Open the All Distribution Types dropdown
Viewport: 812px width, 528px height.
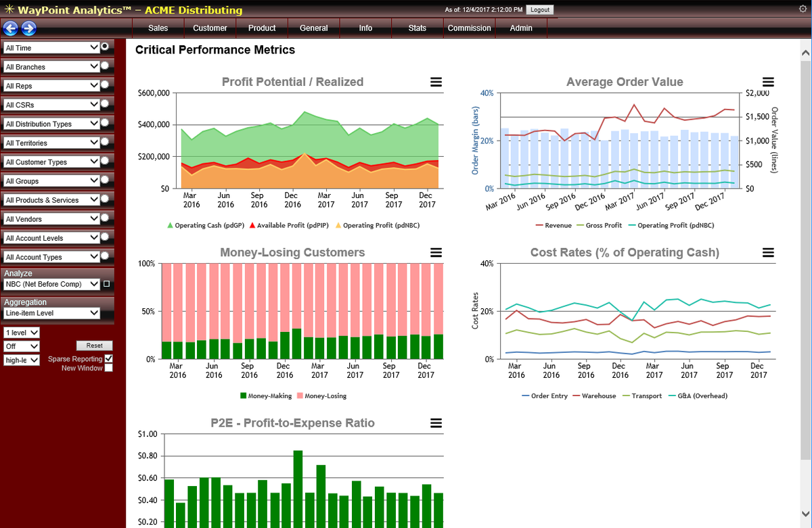[51, 124]
